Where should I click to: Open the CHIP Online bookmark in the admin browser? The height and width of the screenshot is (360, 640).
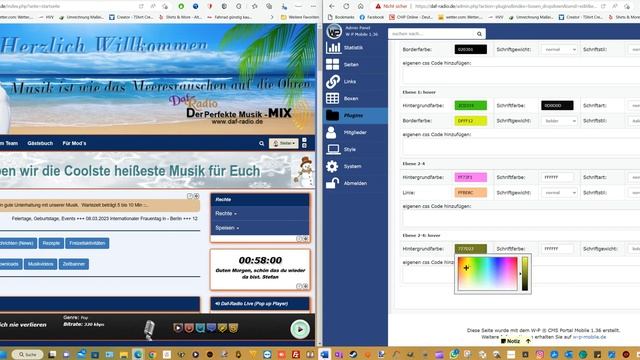tap(411, 17)
